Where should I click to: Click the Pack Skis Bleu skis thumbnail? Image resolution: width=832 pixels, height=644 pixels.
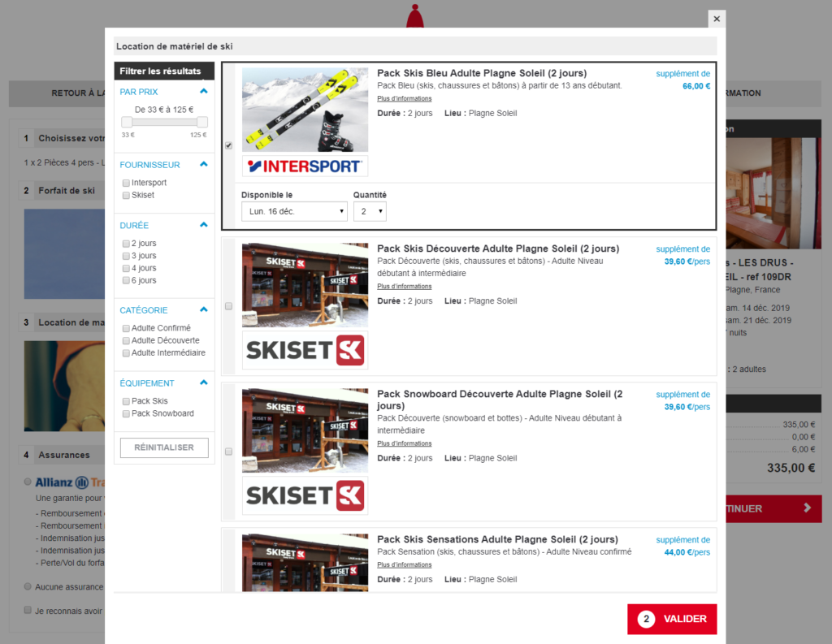[x=305, y=110]
